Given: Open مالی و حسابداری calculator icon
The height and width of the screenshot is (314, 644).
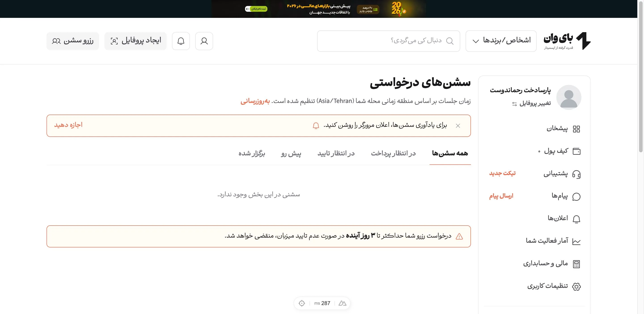Looking at the screenshot, I should pos(576,264).
